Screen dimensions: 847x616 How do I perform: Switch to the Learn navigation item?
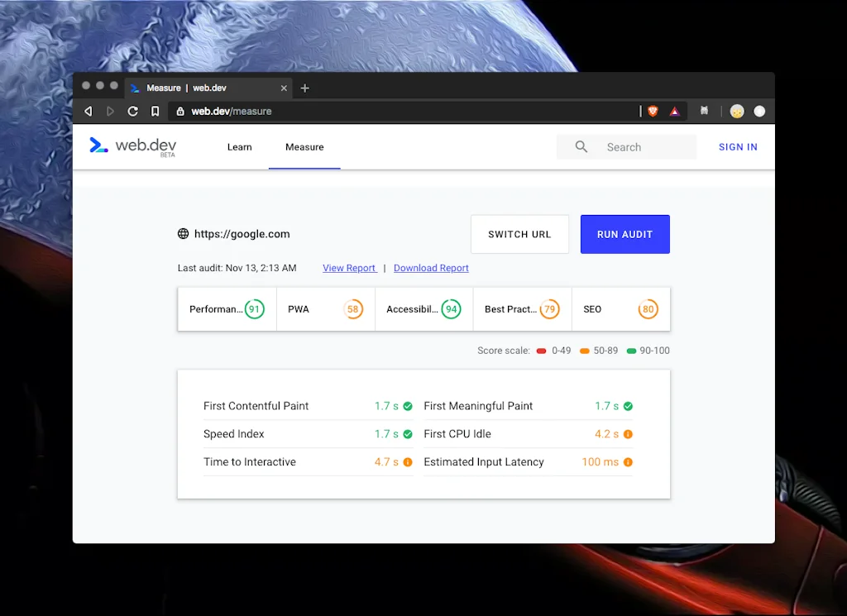pos(239,146)
